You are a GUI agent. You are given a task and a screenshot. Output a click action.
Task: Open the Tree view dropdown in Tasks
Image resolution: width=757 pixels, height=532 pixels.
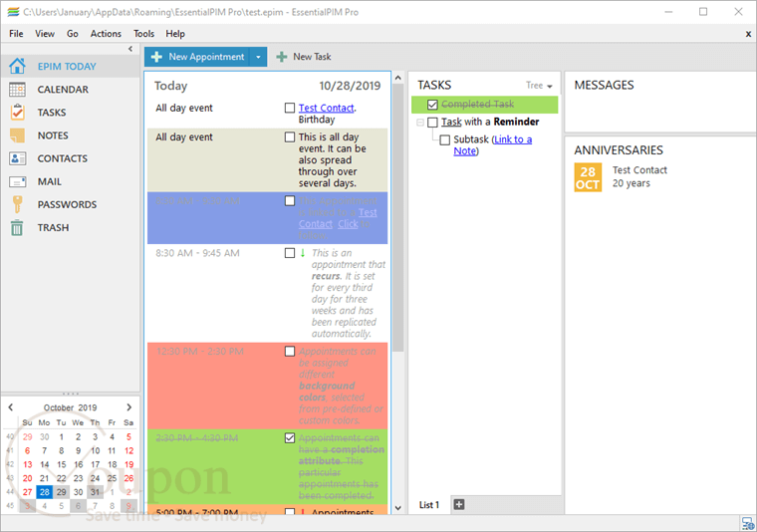[x=539, y=86]
